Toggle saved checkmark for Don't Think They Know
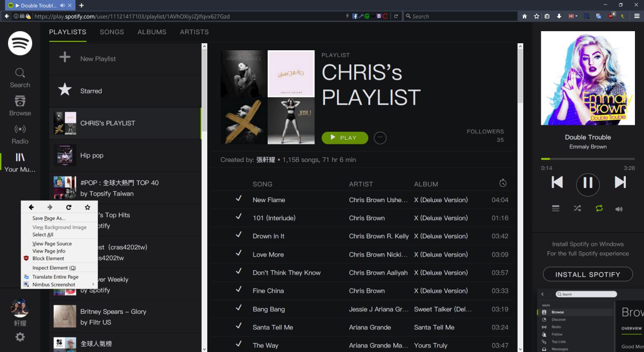644x352 pixels. pos(239,272)
